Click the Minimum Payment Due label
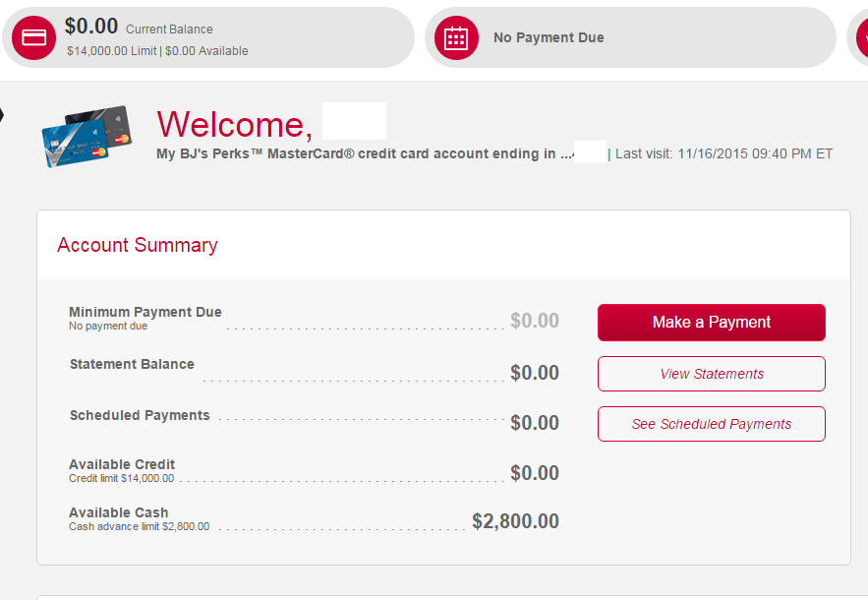This screenshot has height=600, width=868. [x=145, y=312]
